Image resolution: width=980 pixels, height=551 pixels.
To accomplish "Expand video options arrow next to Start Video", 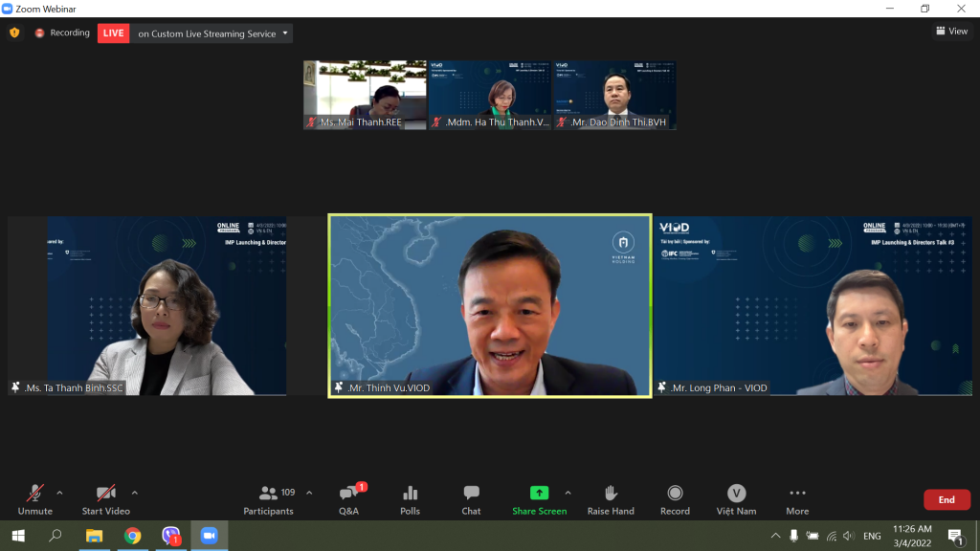I will coord(134,493).
